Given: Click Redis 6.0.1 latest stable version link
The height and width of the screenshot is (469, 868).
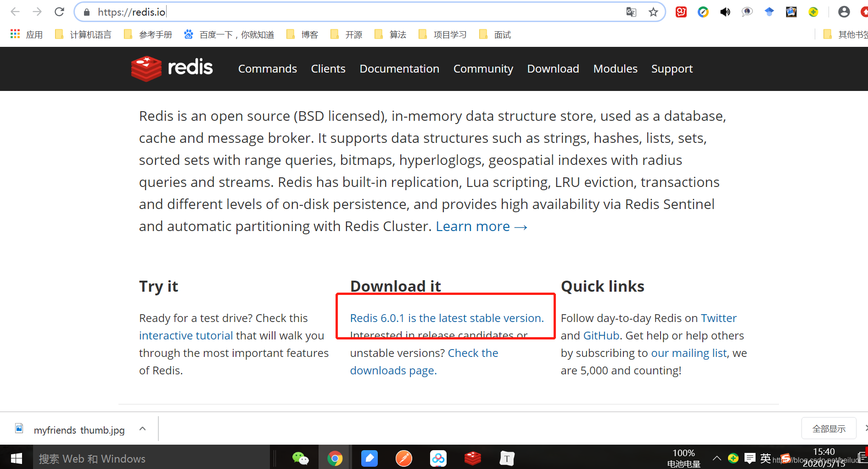Looking at the screenshot, I should [x=447, y=318].
